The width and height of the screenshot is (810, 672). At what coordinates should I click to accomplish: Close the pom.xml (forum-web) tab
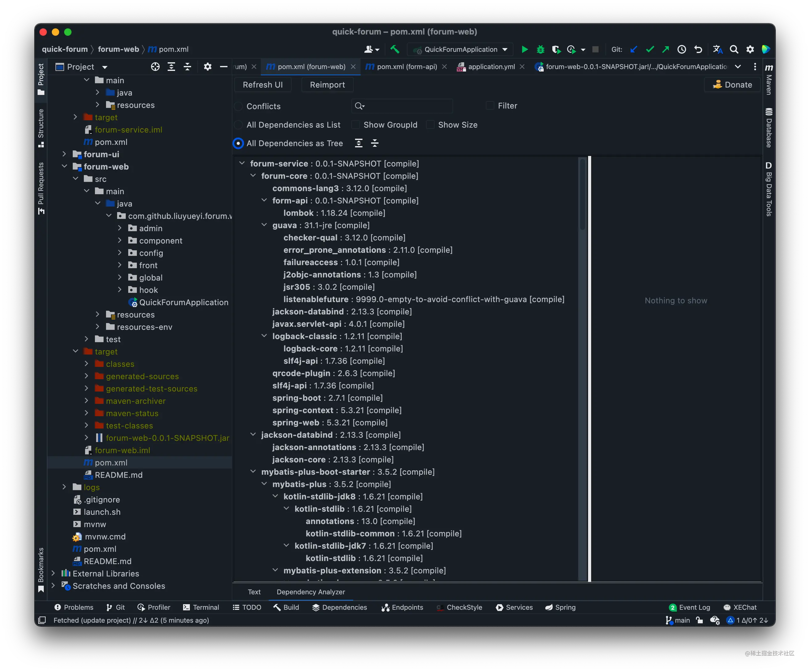353,67
